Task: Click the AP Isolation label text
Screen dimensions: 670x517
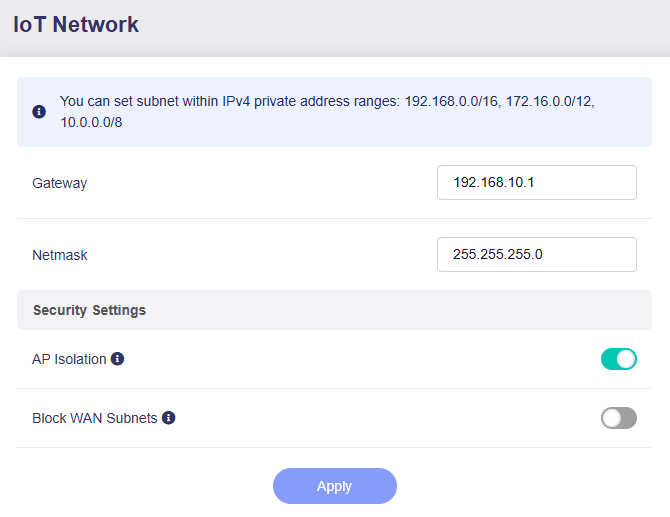Action: click(x=69, y=359)
